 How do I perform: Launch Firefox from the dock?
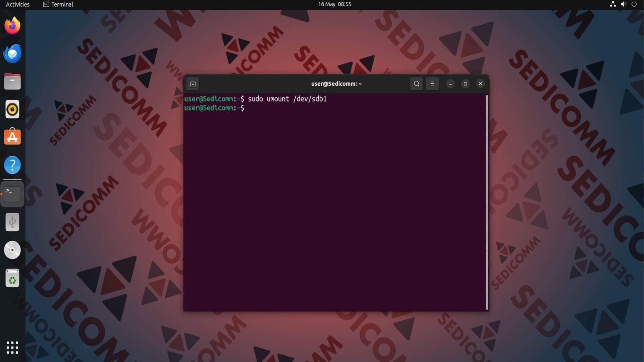12,25
